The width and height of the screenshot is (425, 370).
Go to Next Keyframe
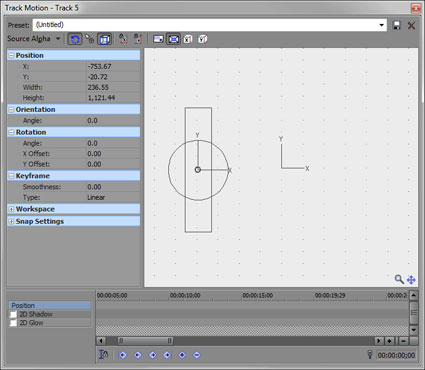click(153, 355)
